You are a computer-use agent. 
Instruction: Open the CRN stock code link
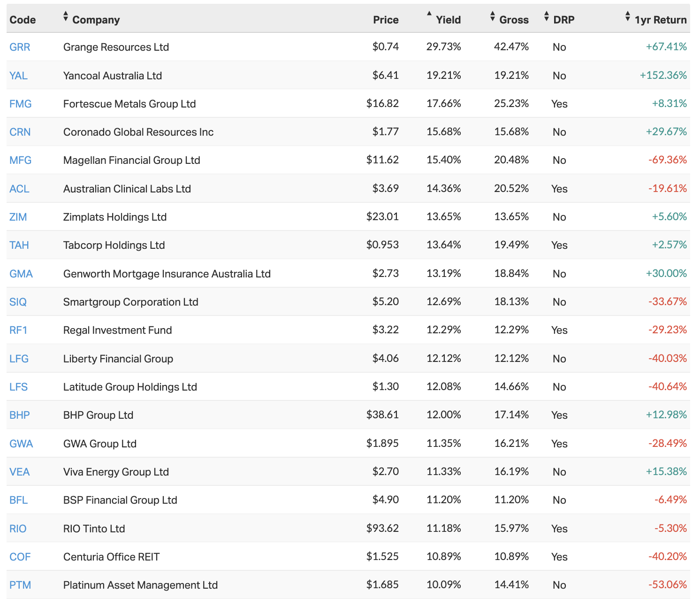point(20,132)
